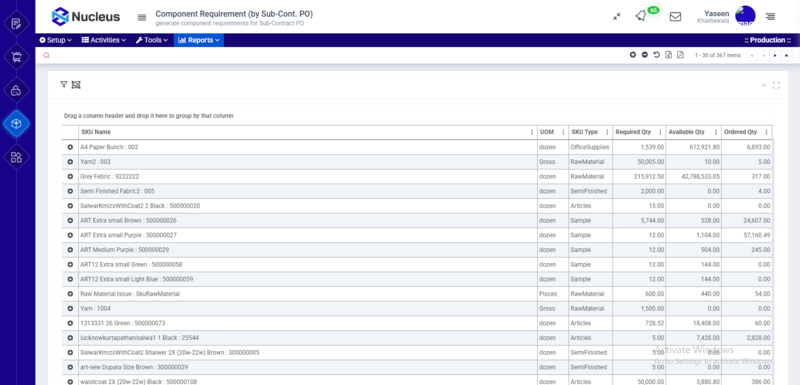
Task: Open the Reports menu
Action: [x=199, y=40]
